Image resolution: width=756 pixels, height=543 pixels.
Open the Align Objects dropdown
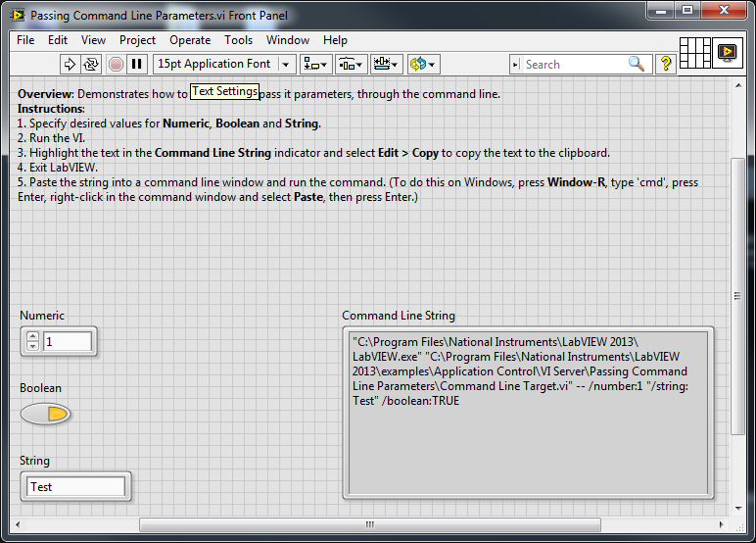(x=315, y=64)
